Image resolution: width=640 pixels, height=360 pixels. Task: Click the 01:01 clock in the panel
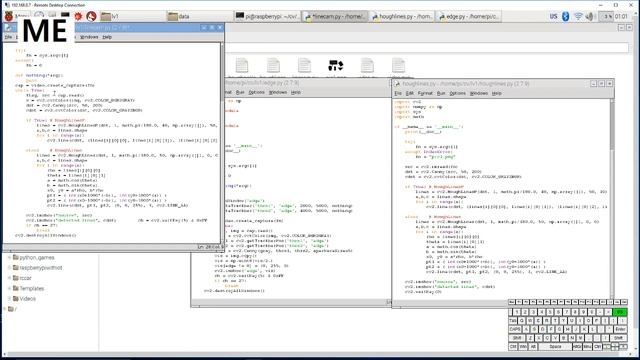point(621,16)
